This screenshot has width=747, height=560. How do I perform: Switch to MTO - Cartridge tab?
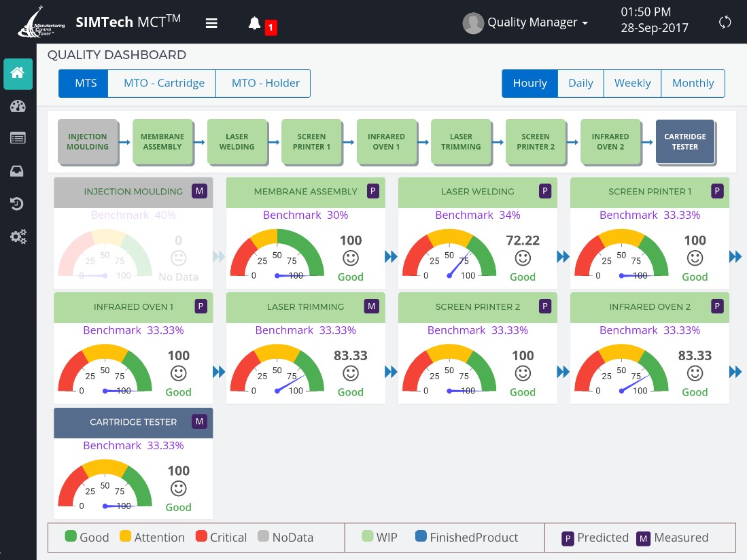[x=164, y=83]
